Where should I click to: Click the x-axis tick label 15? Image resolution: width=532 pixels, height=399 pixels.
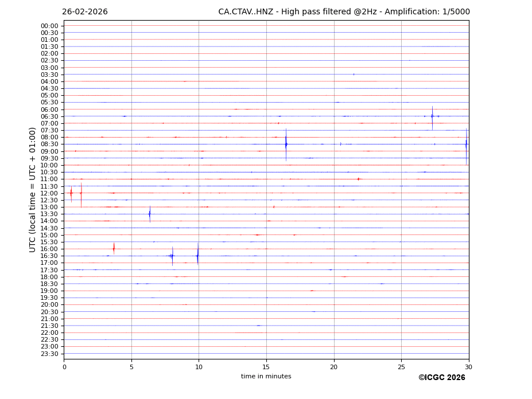point(266,367)
